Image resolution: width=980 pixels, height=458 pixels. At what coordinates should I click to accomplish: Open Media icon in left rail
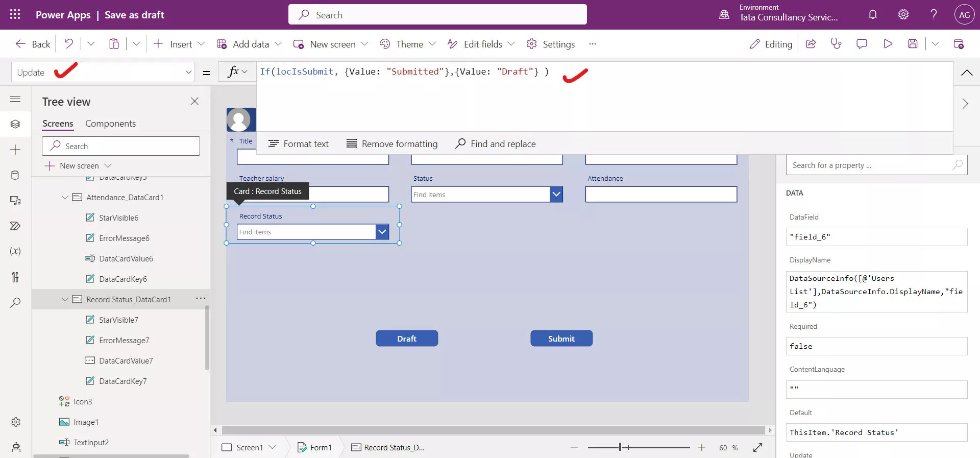[15, 201]
